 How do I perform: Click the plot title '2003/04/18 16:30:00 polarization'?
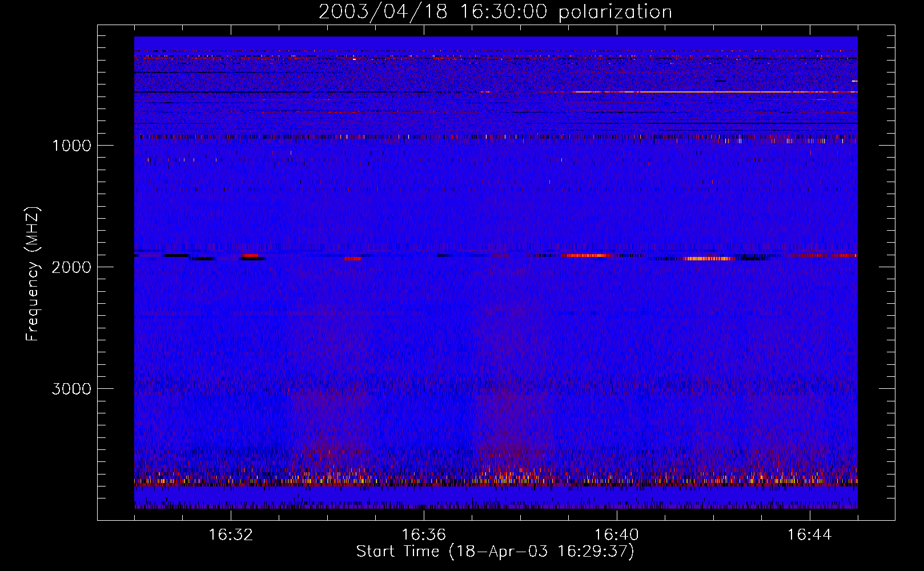(x=495, y=11)
